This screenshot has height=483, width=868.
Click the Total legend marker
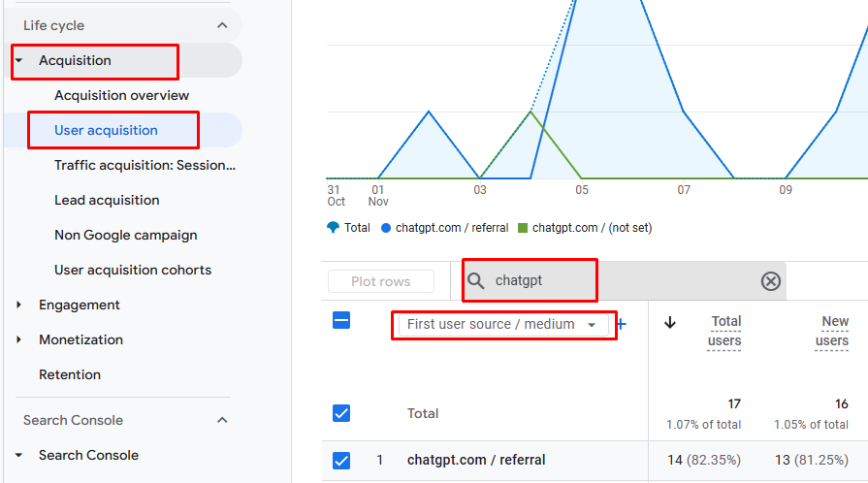click(x=333, y=228)
